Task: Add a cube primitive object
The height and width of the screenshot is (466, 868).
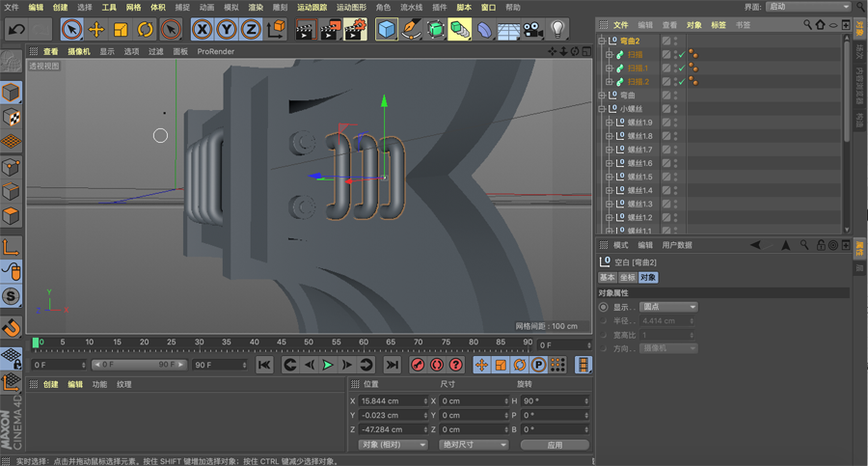Action: click(x=387, y=30)
